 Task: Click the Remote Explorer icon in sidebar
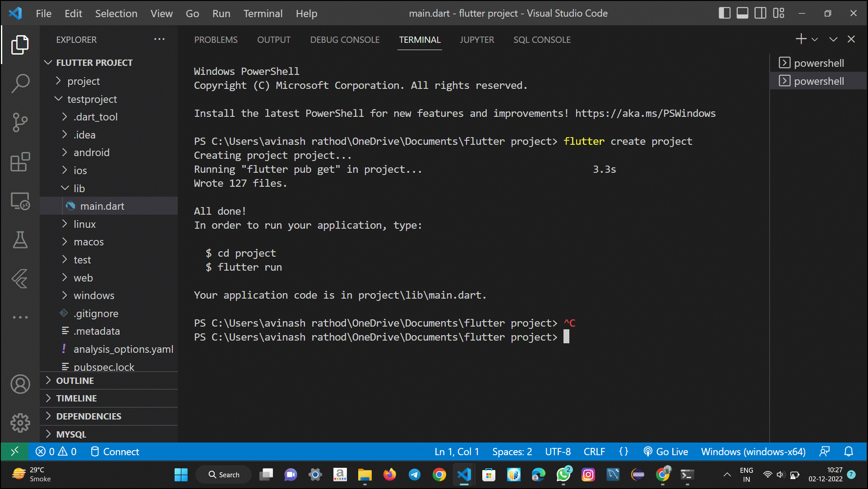pos(20,200)
